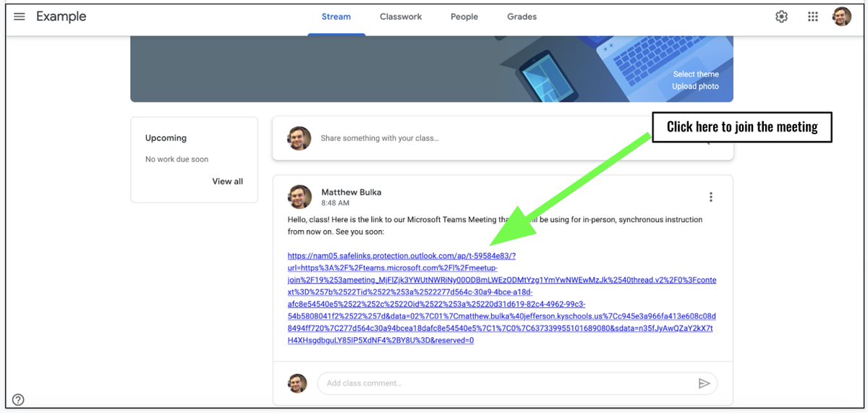Open the help question mark icon
This screenshot has height=413, width=868.
18,399
